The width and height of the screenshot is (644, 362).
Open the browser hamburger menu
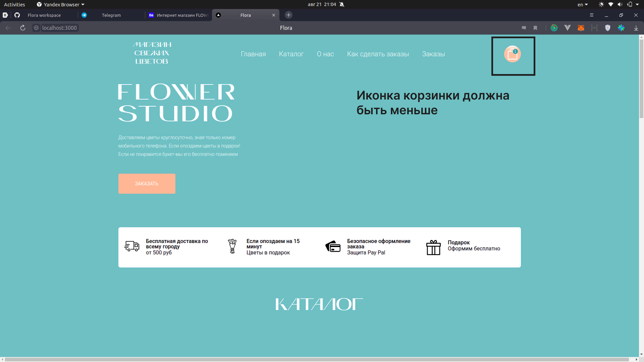(x=592, y=15)
